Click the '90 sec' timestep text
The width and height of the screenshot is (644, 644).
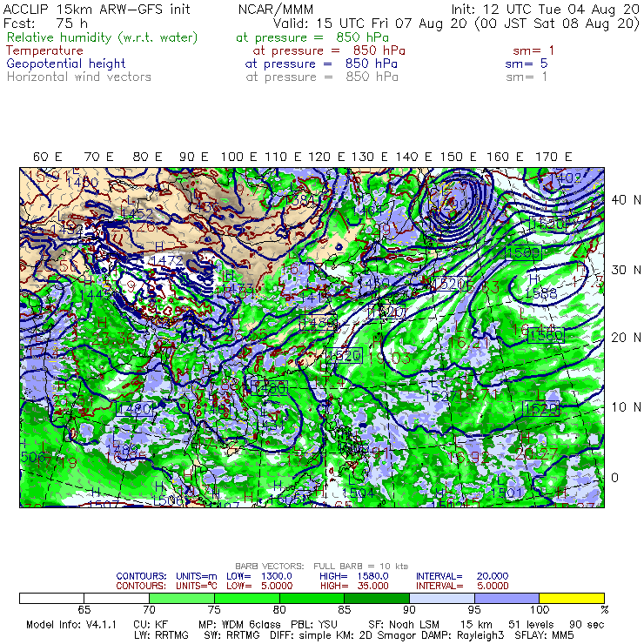point(587,625)
